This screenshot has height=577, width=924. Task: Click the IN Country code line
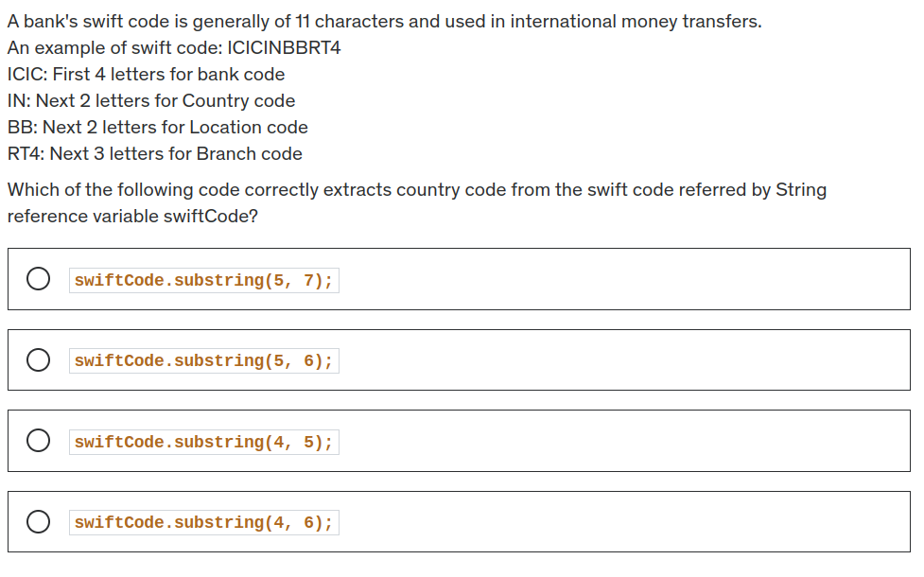point(151,101)
